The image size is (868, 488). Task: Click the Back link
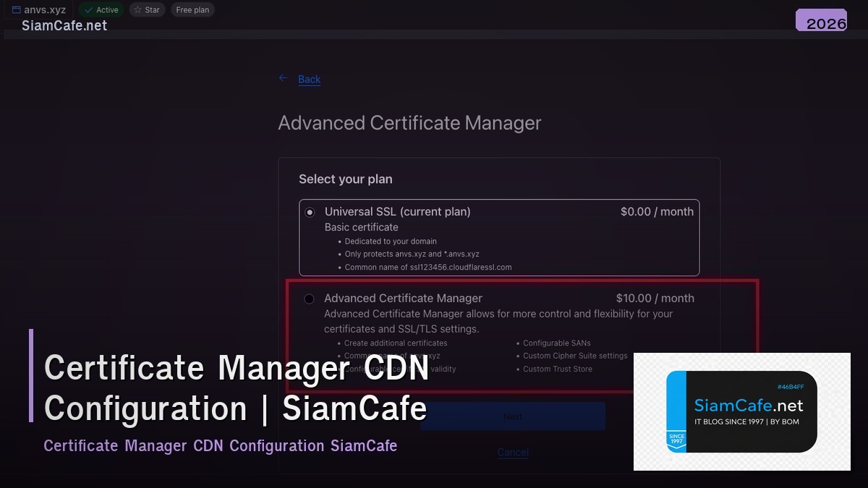pos(309,80)
